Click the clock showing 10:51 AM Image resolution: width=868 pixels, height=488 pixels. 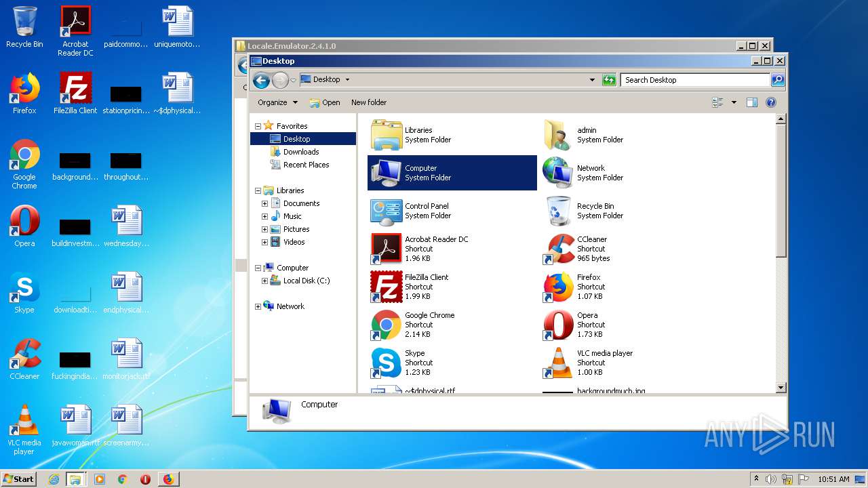833,479
